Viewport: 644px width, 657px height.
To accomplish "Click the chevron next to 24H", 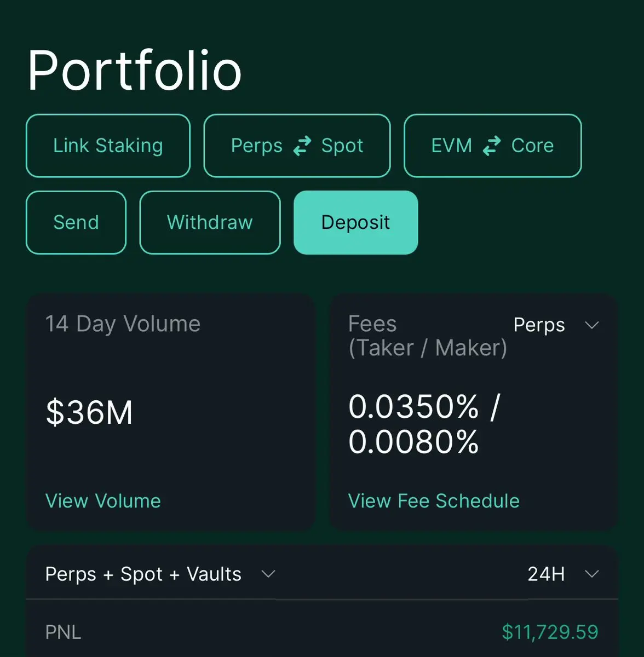I will [592, 574].
